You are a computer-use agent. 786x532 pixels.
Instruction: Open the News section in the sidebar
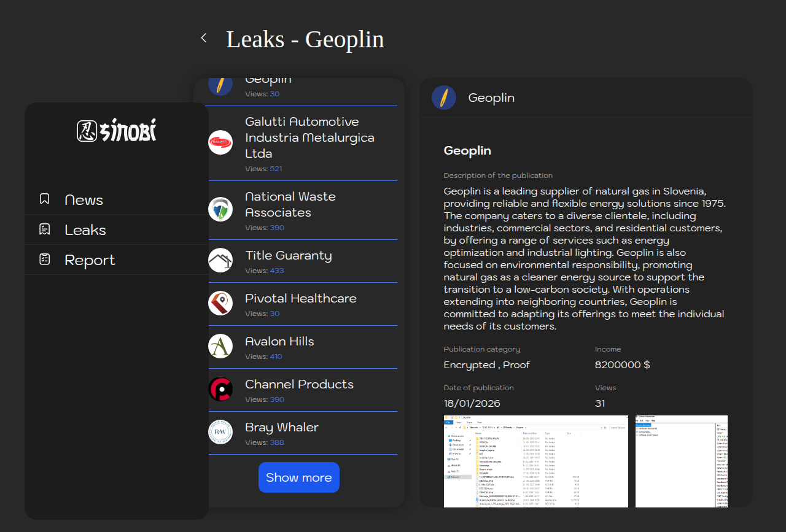tap(84, 200)
